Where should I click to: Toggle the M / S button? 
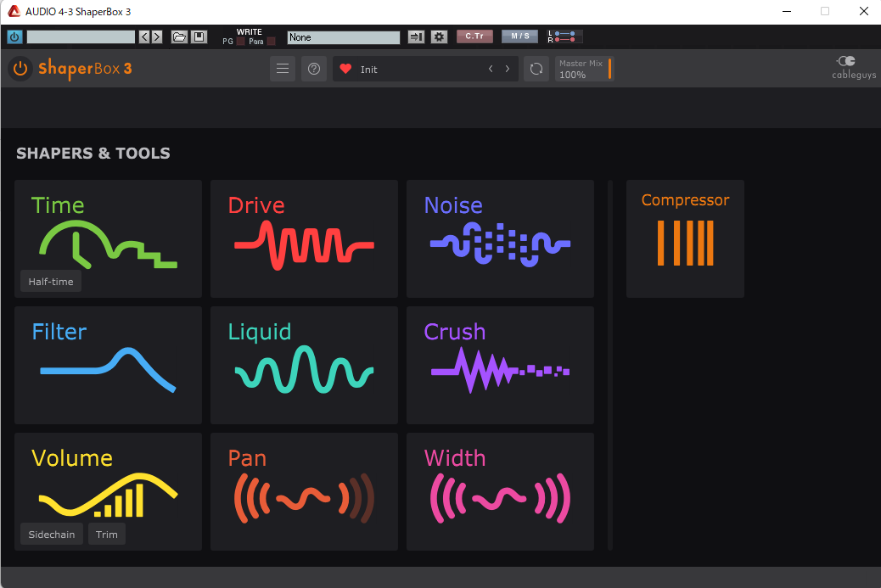click(x=519, y=36)
